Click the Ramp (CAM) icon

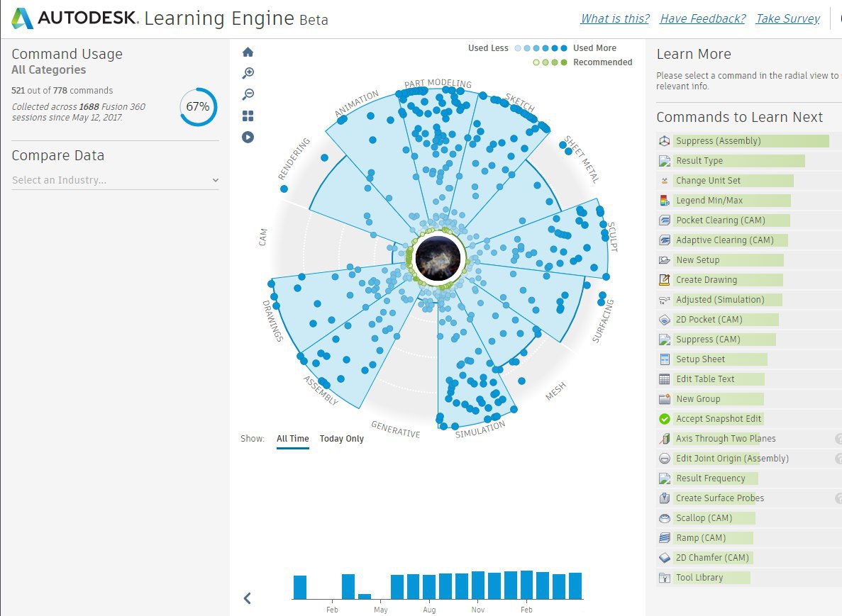tap(664, 538)
